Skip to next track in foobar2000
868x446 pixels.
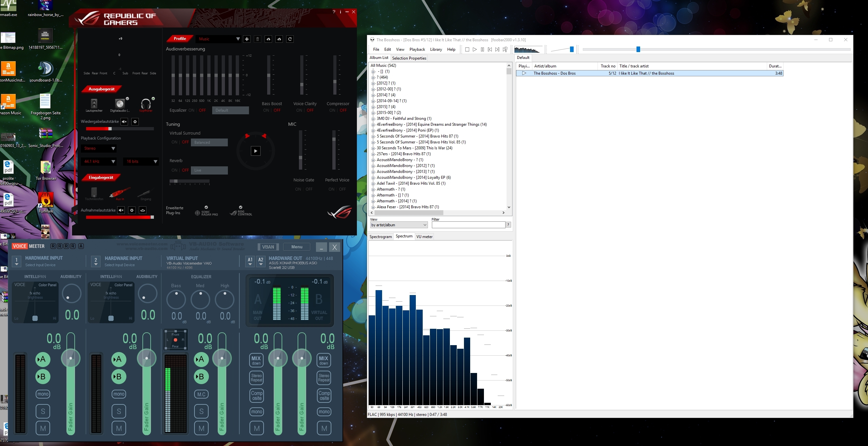(x=497, y=49)
